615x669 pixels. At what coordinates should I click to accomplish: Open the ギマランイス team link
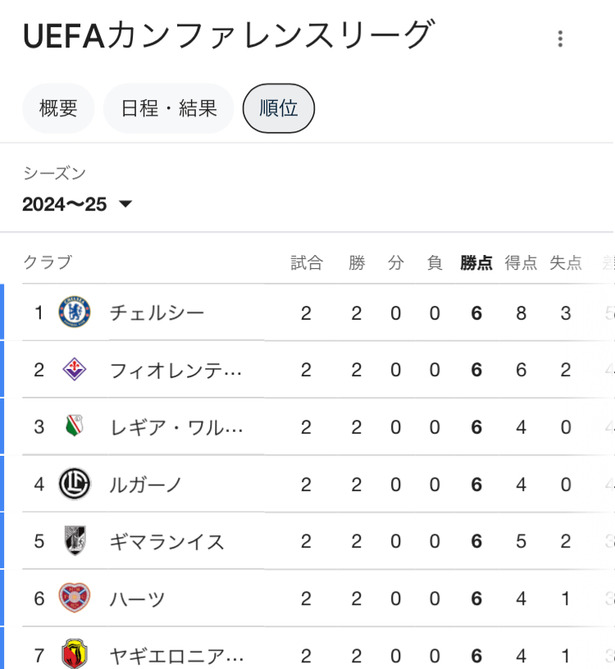pyautogui.click(x=167, y=541)
